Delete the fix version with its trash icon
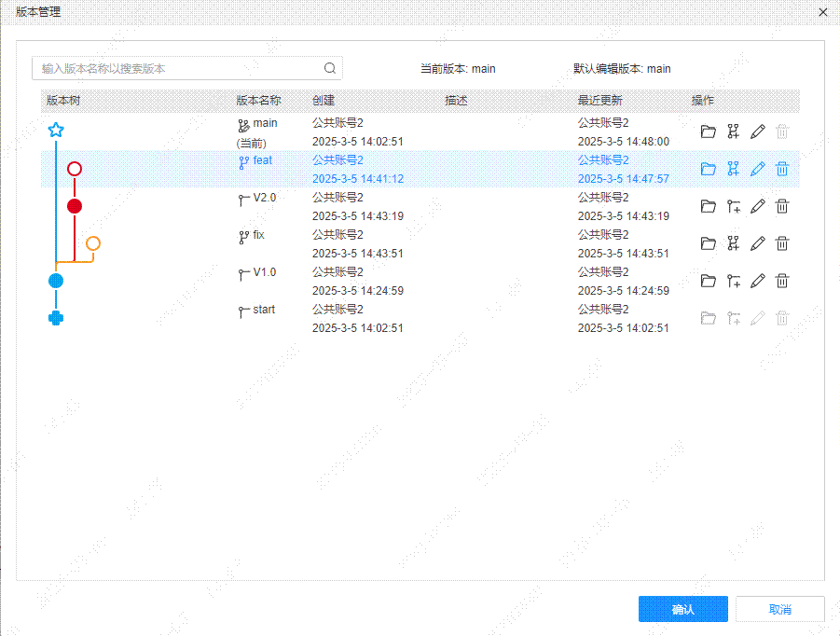The height and width of the screenshot is (636, 840). tap(781, 243)
